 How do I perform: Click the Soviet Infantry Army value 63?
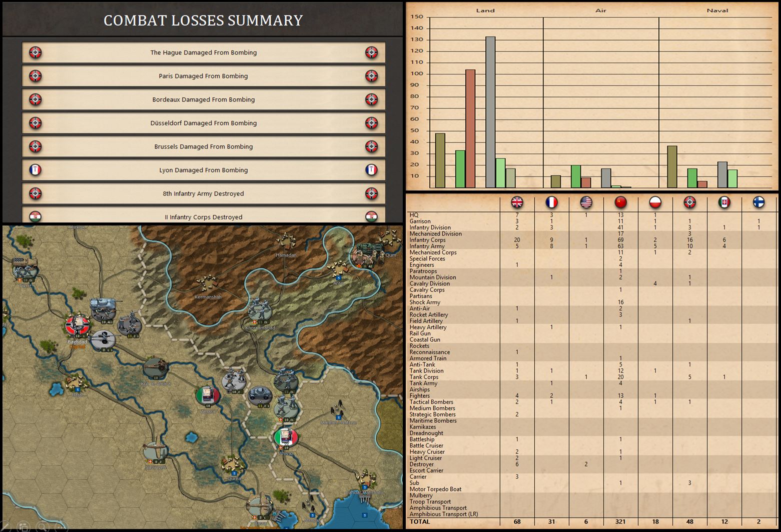tap(620, 246)
